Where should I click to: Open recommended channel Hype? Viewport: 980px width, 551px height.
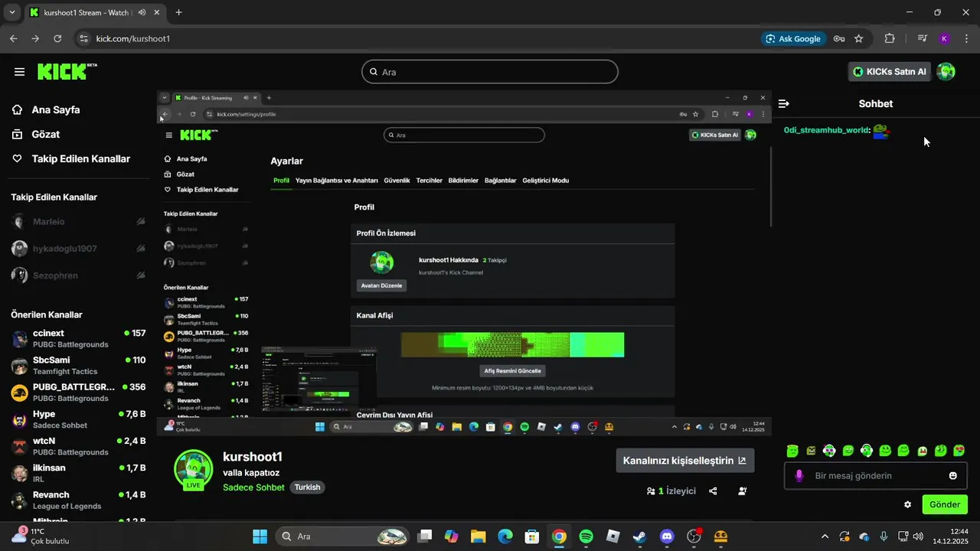click(78, 419)
